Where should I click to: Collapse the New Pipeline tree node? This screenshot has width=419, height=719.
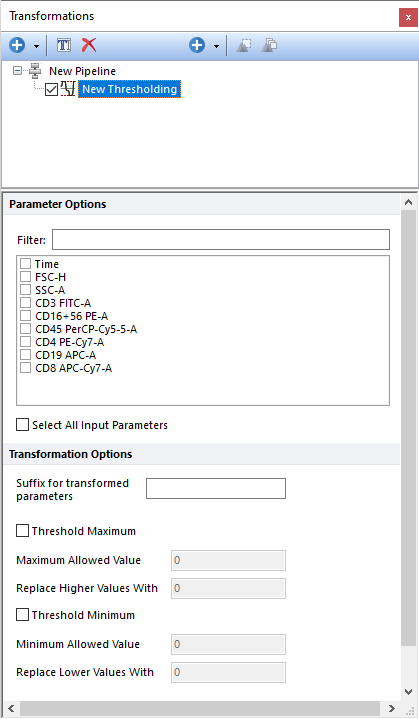17,71
